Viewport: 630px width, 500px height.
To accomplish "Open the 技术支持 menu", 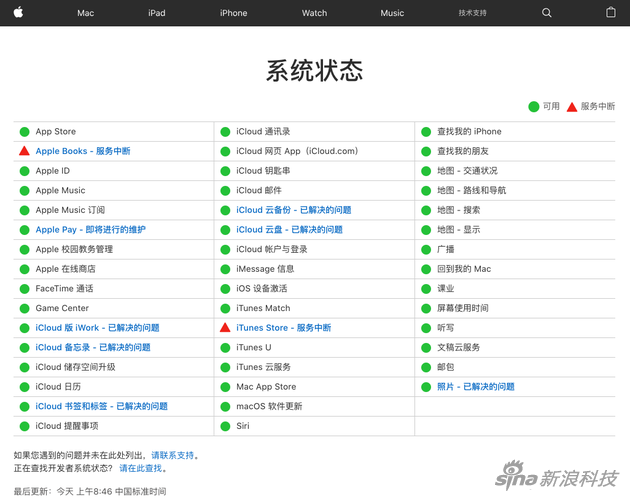I will coord(472,13).
